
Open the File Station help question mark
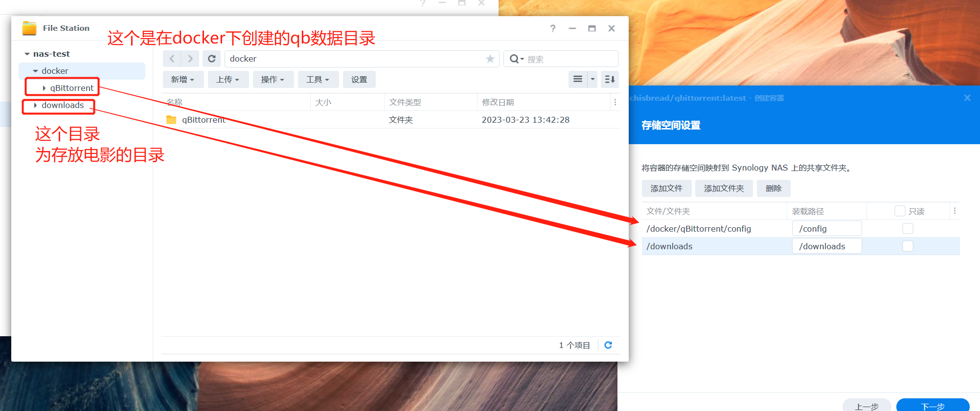[553, 28]
